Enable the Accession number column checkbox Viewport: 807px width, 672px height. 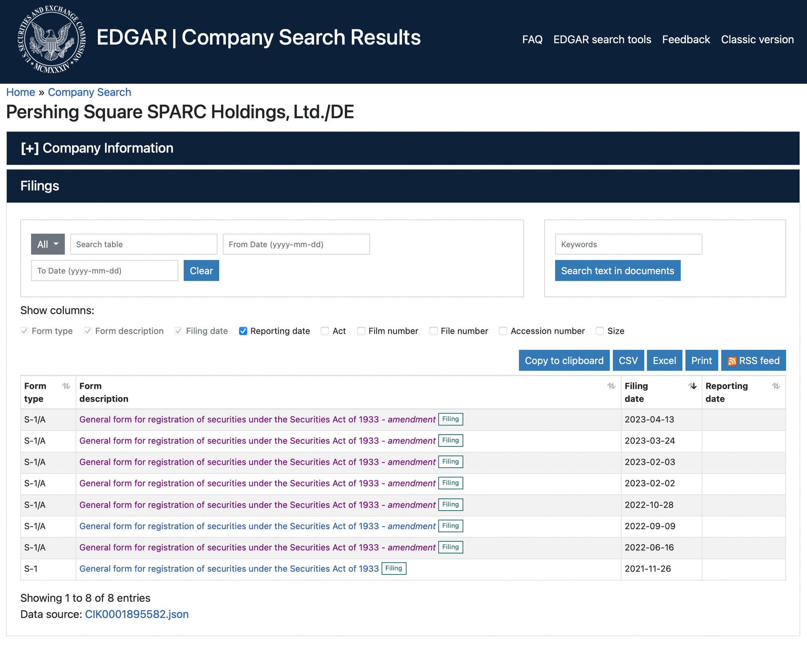(x=503, y=331)
